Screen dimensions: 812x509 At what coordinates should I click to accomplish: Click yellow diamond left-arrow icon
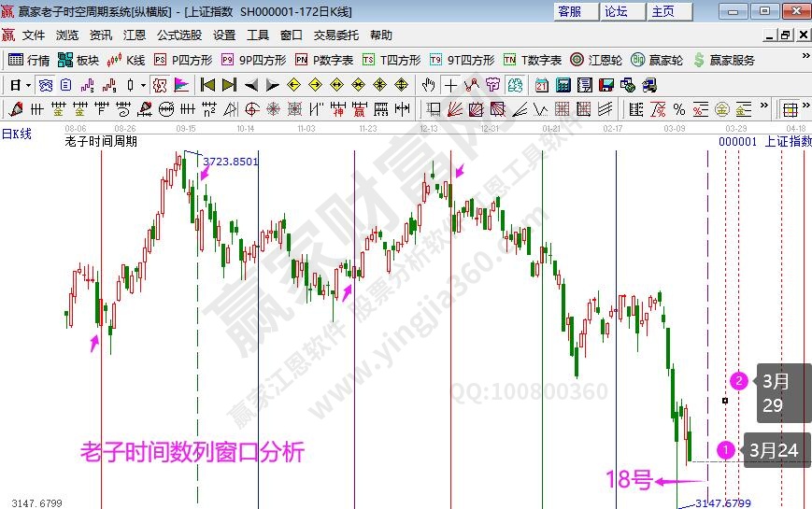293,85
